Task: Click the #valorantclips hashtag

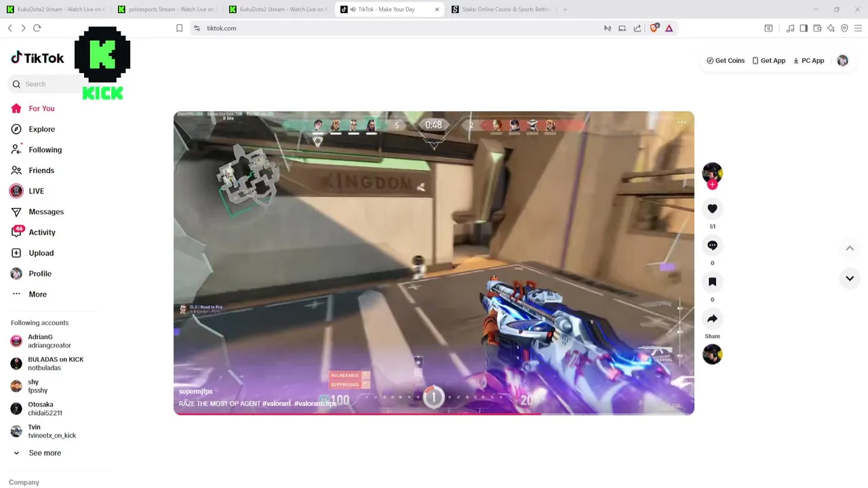Action: click(x=315, y=403)
